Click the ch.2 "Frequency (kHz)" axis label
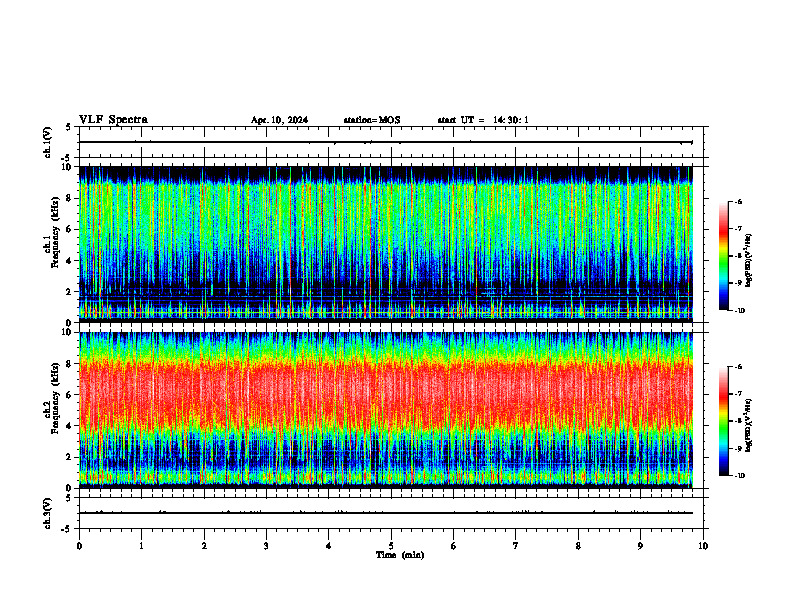 [55, 398]
